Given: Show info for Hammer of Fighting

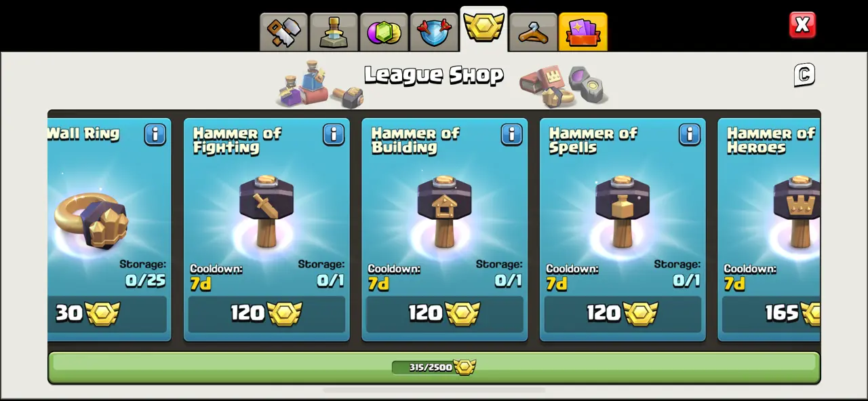Looking at the screenshot, I should (334, 134).
